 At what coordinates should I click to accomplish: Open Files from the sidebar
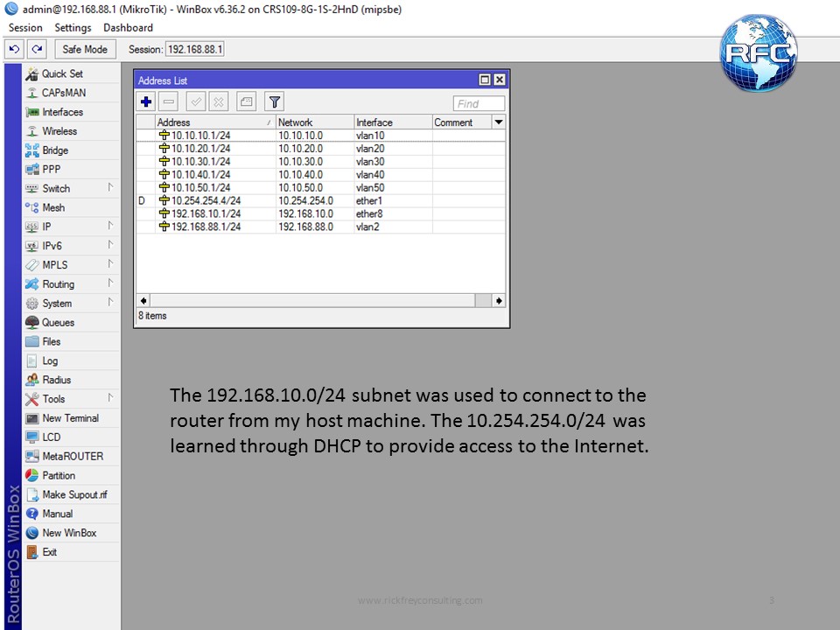(52, 341)
